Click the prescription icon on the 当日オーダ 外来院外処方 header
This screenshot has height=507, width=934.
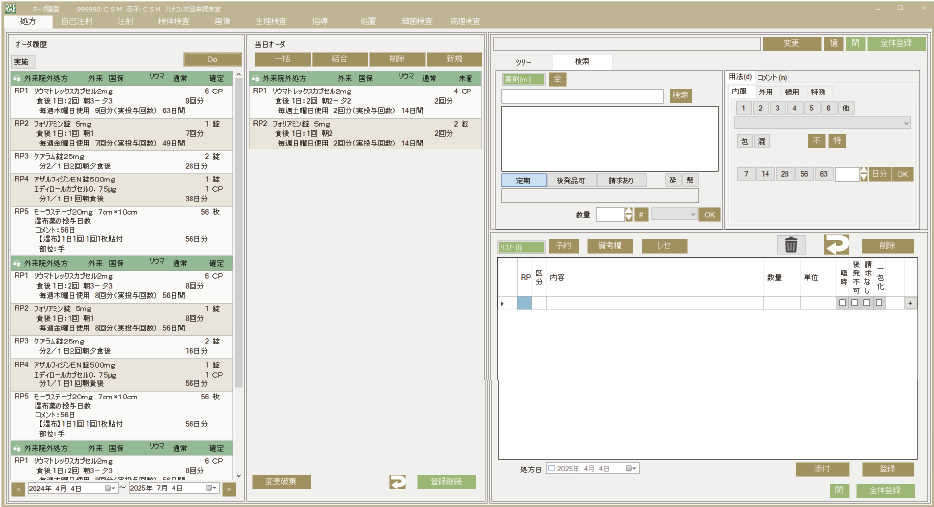[x=256, y=78]
